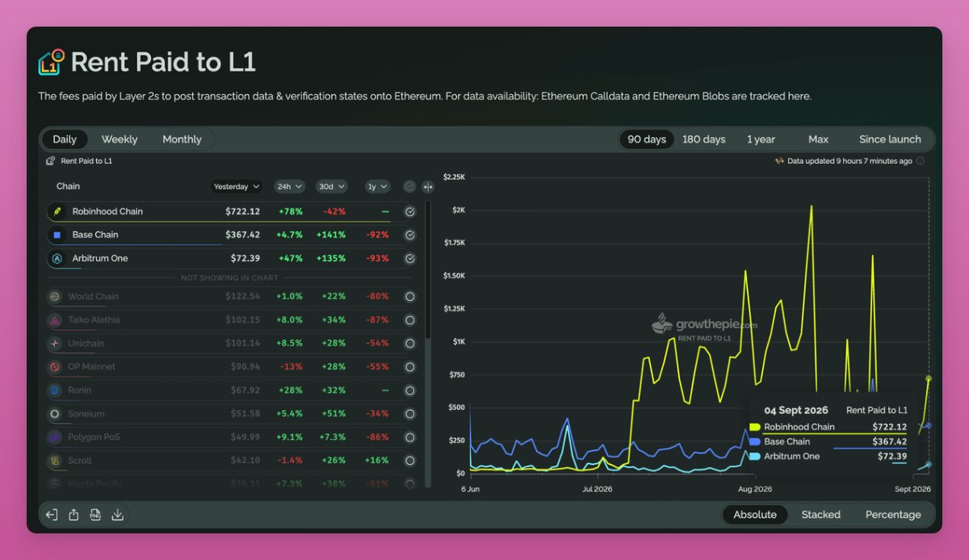Select the 90 days range
This screenshot has width=969, height=560.
coord(647,140)
